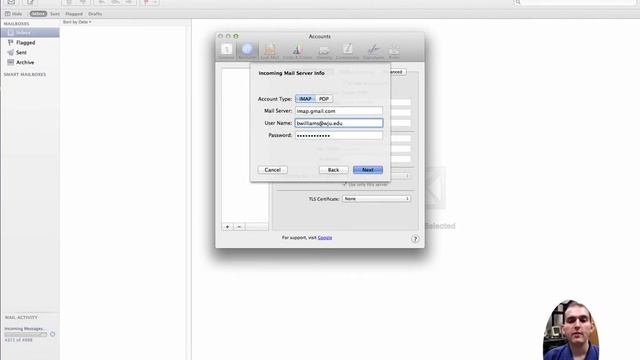
Task: Select Inbox in the favorites bar
Action: tap(38, 14)
